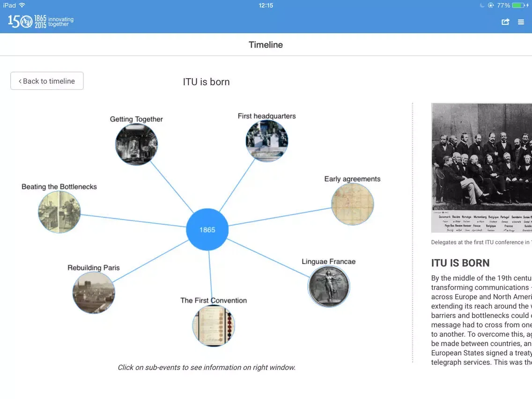Click The First Convention label
The image size is (532, 399).
pos(214,301)
